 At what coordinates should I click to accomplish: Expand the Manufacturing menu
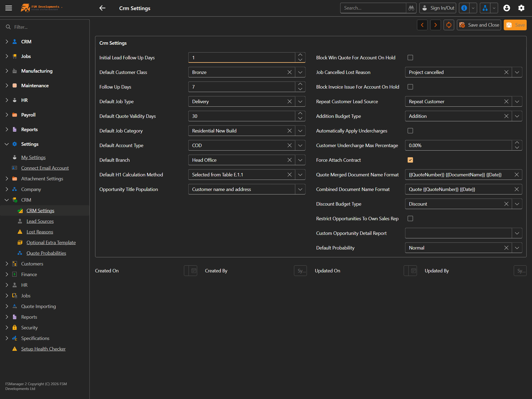click(x=7, y=71)
